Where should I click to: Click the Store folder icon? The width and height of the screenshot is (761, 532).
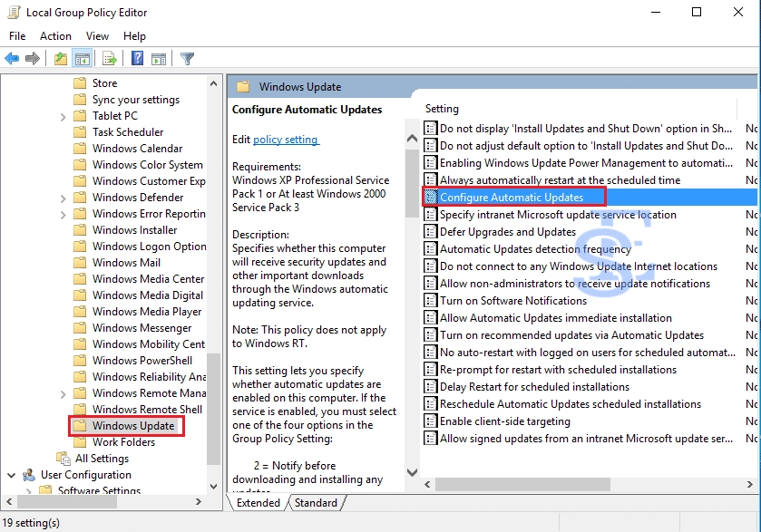(80, 83)
